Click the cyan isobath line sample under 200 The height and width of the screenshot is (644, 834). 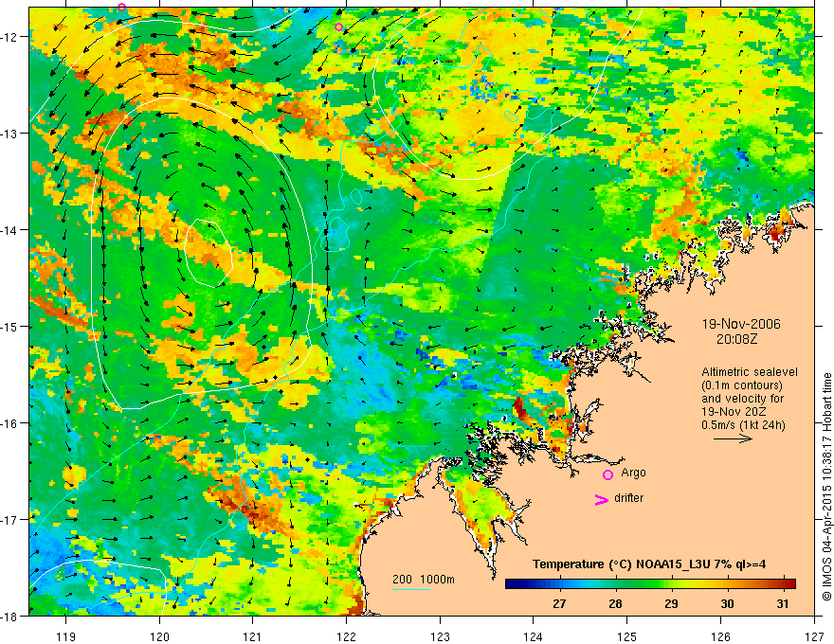click(411, 589)
